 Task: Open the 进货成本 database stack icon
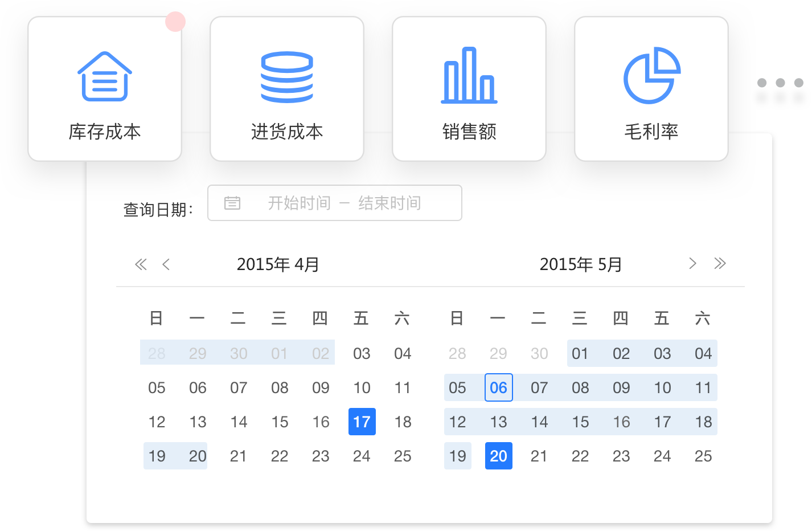287,77
